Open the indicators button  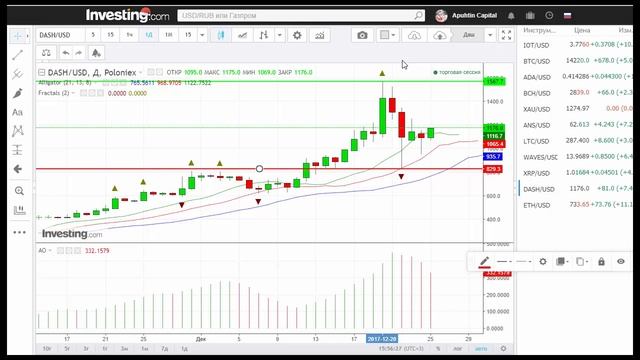(x=320, y=35)
